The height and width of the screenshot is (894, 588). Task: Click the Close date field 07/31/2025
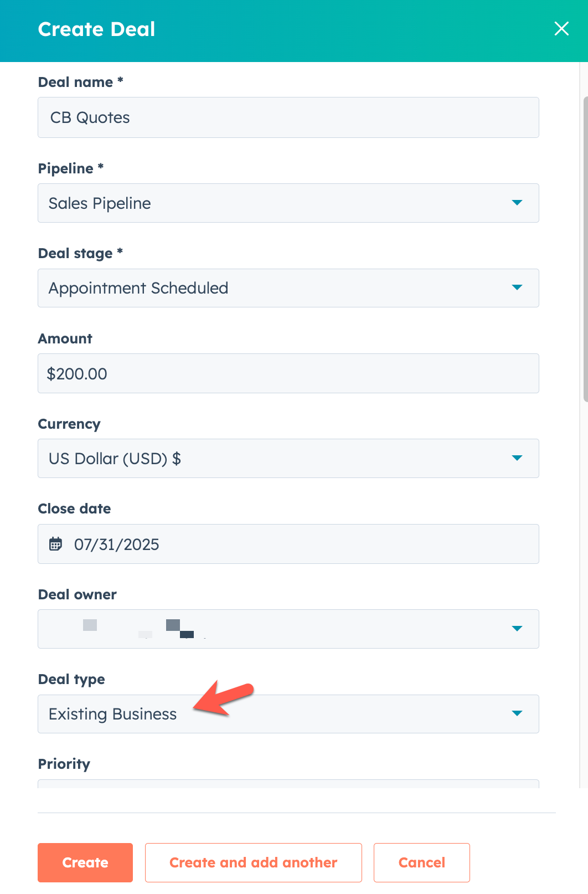pyautogui.click(x=288, y=544)
